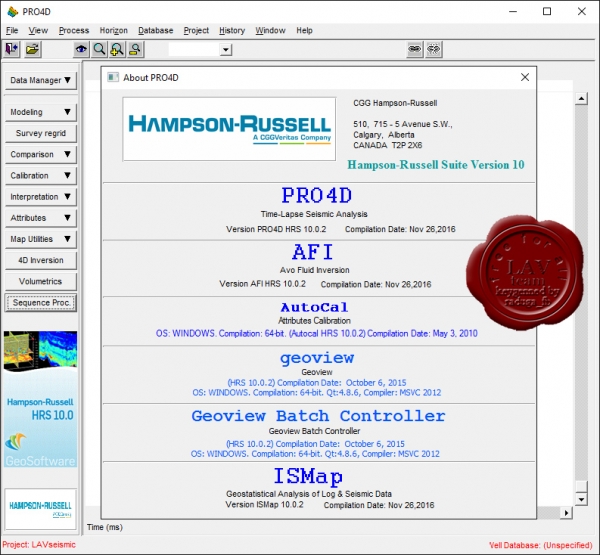Click the HRS 10.0 GeoSoftware sidebar image
This screenshot has width=600, height=555.
tap(40, 399)
